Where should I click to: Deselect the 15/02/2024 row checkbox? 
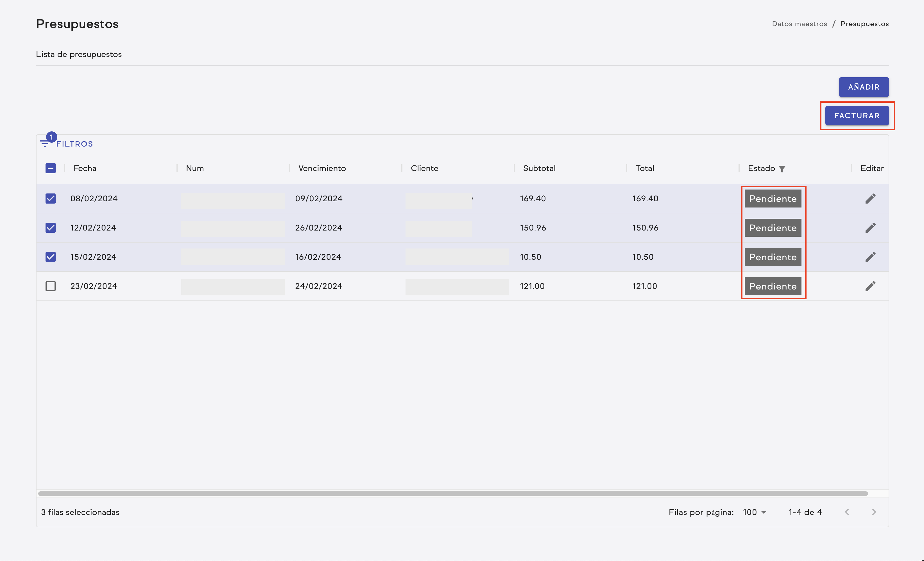pyautogui.click(x=51, y=257)
